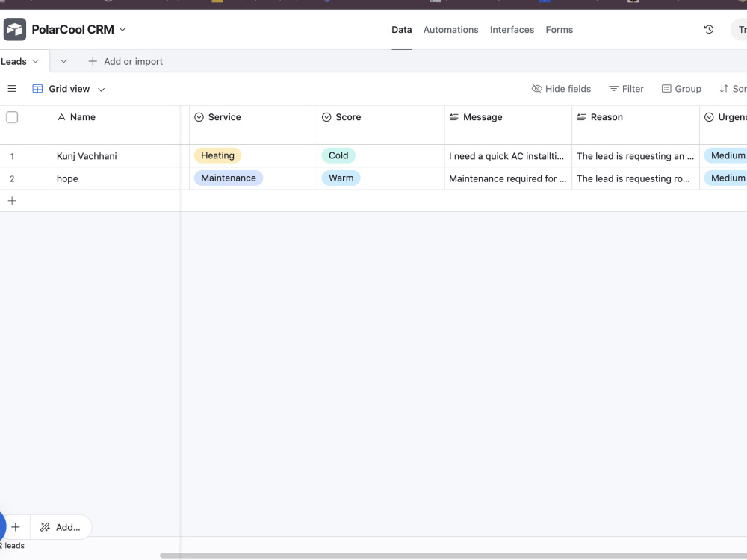
Task: Open the Leads table dropdown chevron
Action: click(x=35, y=61)
